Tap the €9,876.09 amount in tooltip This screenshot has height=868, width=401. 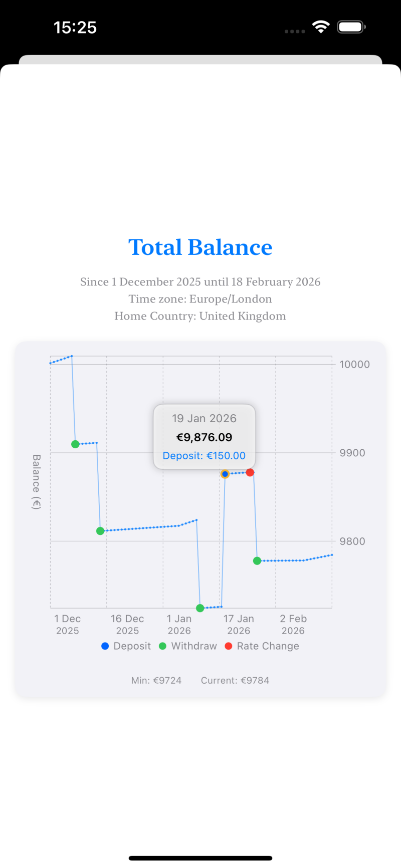[x=204, y=437]
